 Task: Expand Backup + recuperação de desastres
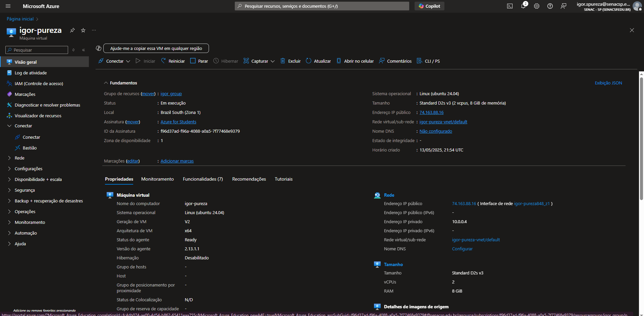[x=9, y=201]
